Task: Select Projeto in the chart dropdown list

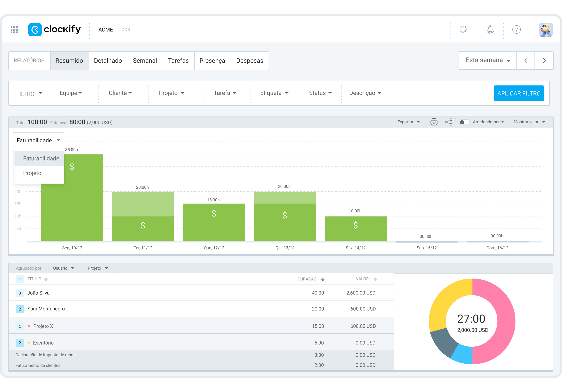Action: [x=32, y=173]
